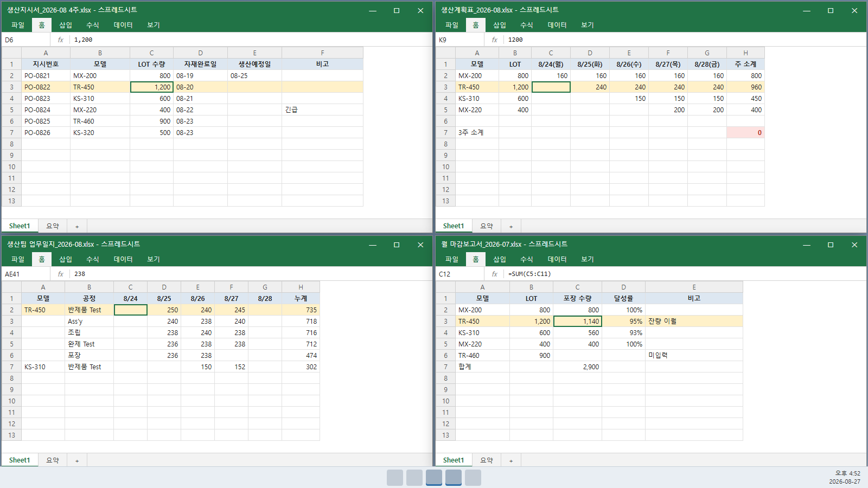The height and width of the screenshot is (488, 868).
Task: Click formula bar showing 1200 in 생산계획표
Action: tap(685, 40)
